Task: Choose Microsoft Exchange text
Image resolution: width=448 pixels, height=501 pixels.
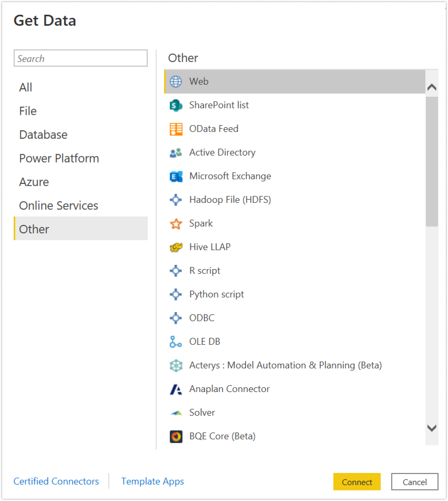Action: [230, 176]
